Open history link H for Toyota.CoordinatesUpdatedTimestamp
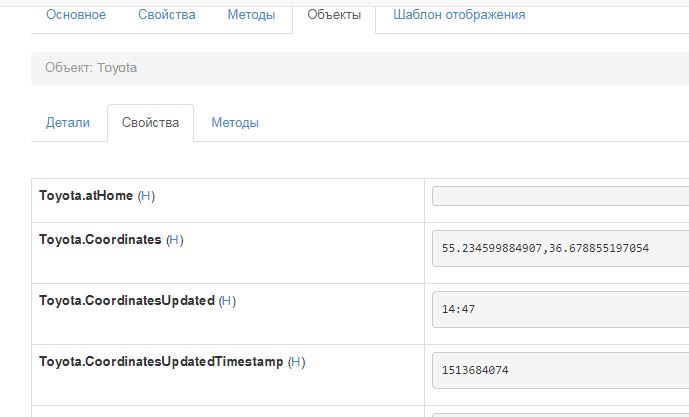The image size is (689, 417). coord(296,362)
